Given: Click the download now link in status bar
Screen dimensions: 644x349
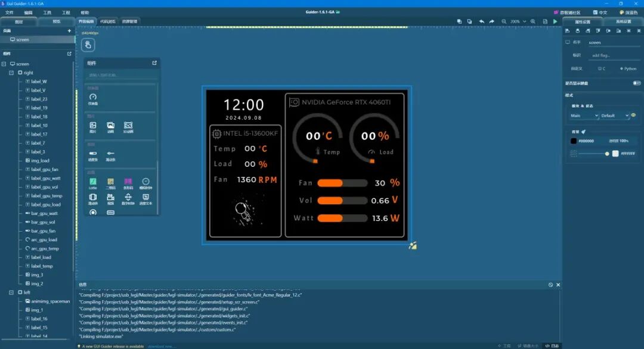Looking at the screenshot, I should (x=162, y=346).
